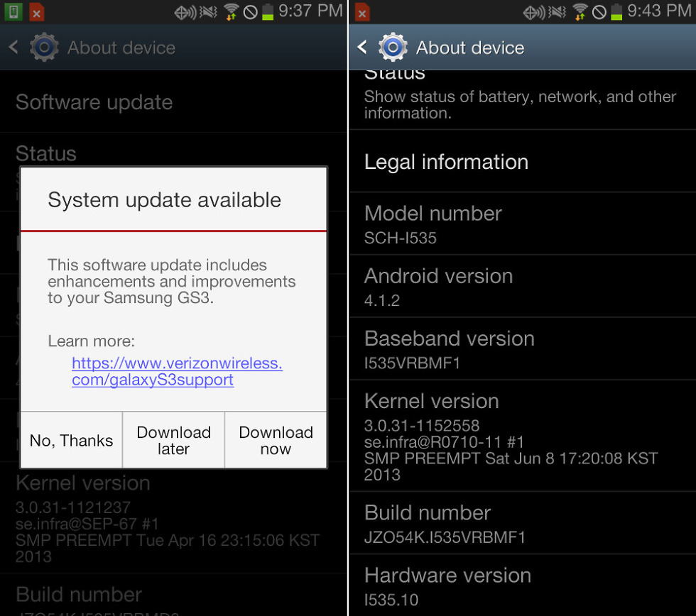Tap 9:37 PM clock in left status bar
Viewport: 696px width, 616px height.
click(x=310, y=11)
